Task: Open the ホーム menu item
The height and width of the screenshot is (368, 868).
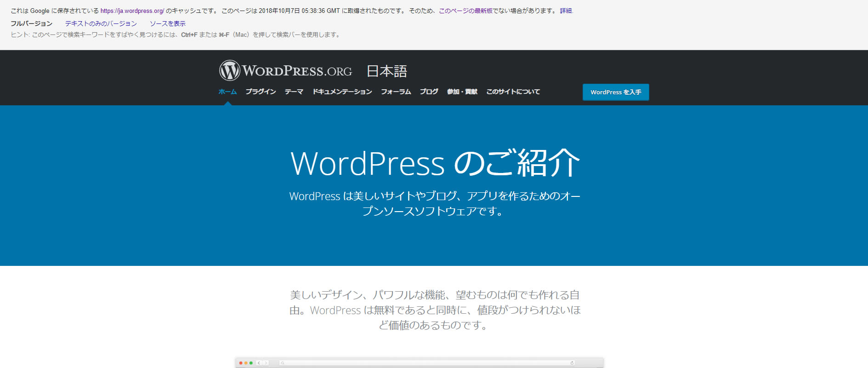Action: [227, 92]
